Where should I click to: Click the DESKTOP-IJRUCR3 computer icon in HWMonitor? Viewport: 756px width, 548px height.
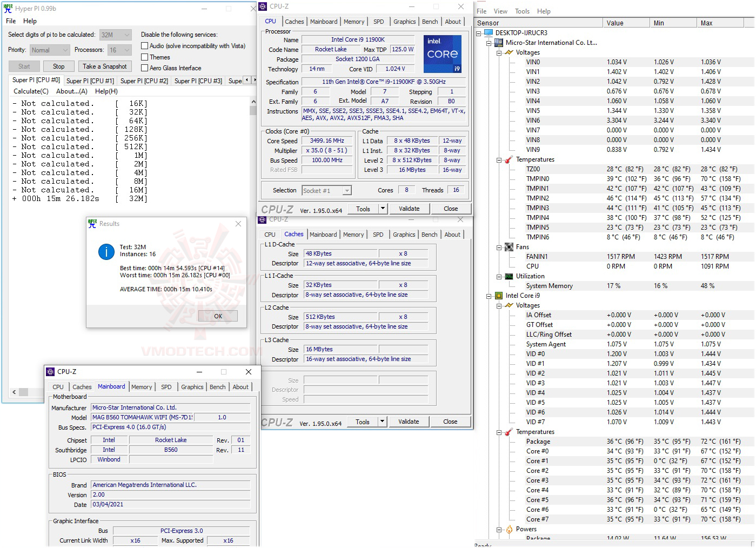(489, 33)
